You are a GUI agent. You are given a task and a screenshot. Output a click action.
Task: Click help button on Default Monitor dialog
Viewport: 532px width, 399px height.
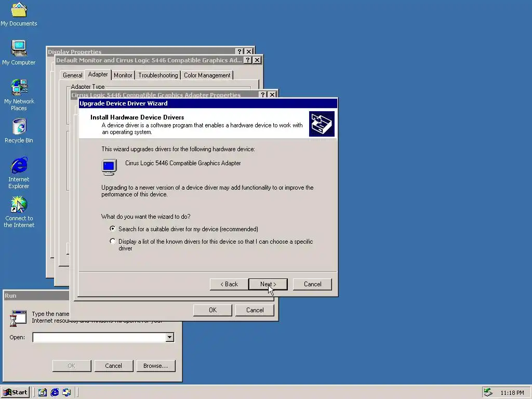pos(248,60)
